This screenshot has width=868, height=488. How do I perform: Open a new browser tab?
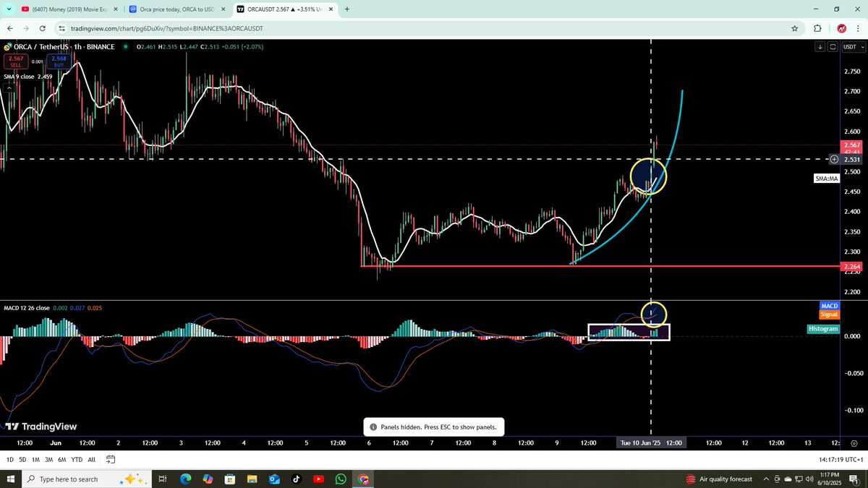347,9
